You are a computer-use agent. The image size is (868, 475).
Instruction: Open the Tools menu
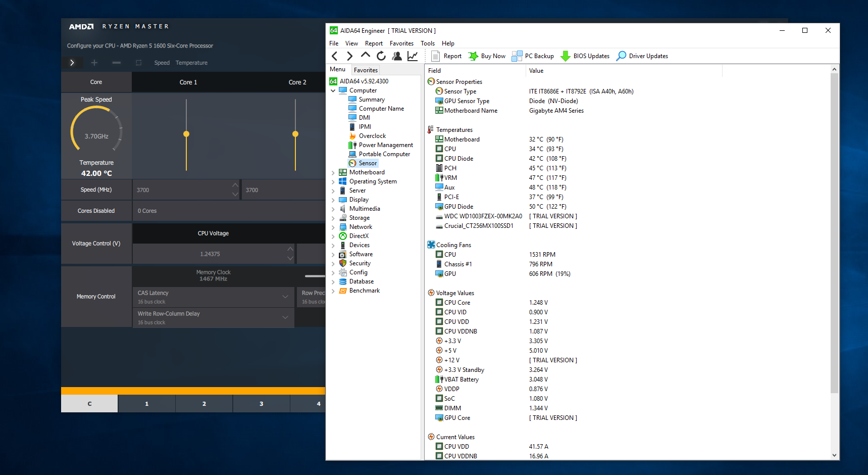(428, 43)
